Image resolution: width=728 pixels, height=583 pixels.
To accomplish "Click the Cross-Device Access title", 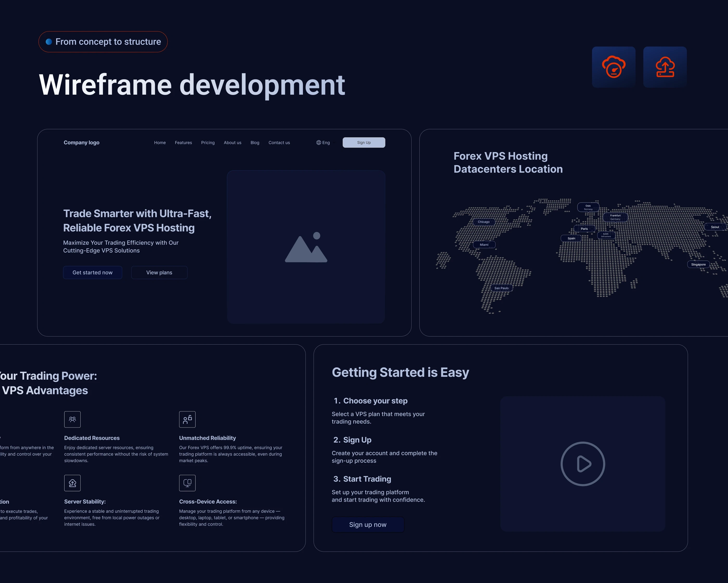I will tap(208, 502).
